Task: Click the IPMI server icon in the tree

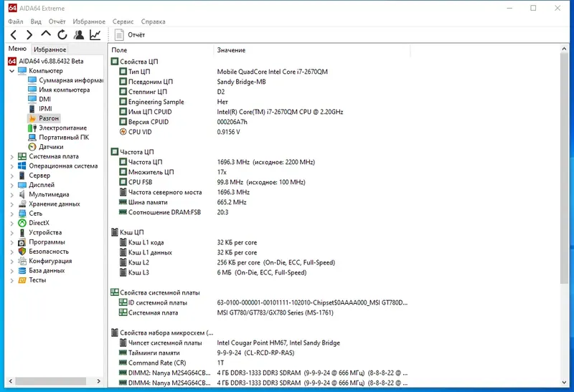Action: 32,109
